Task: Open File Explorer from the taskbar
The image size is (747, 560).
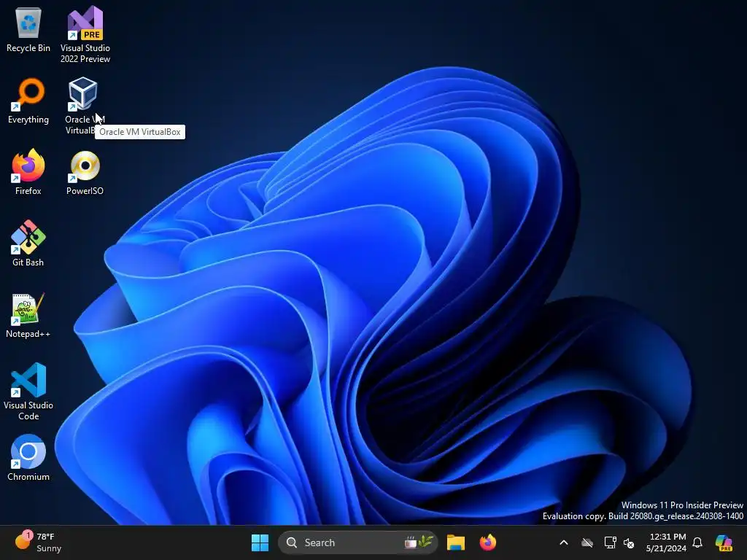Action: [456, 542]
